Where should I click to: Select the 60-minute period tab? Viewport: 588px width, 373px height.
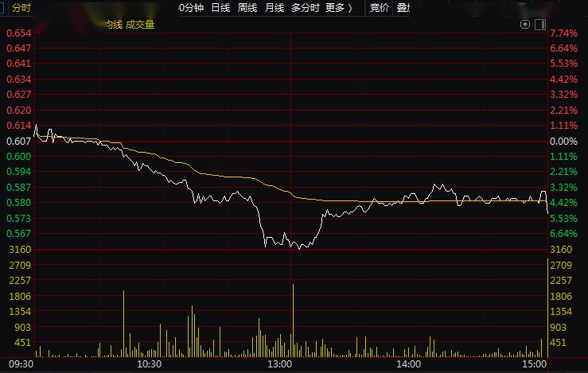point(191,8)
